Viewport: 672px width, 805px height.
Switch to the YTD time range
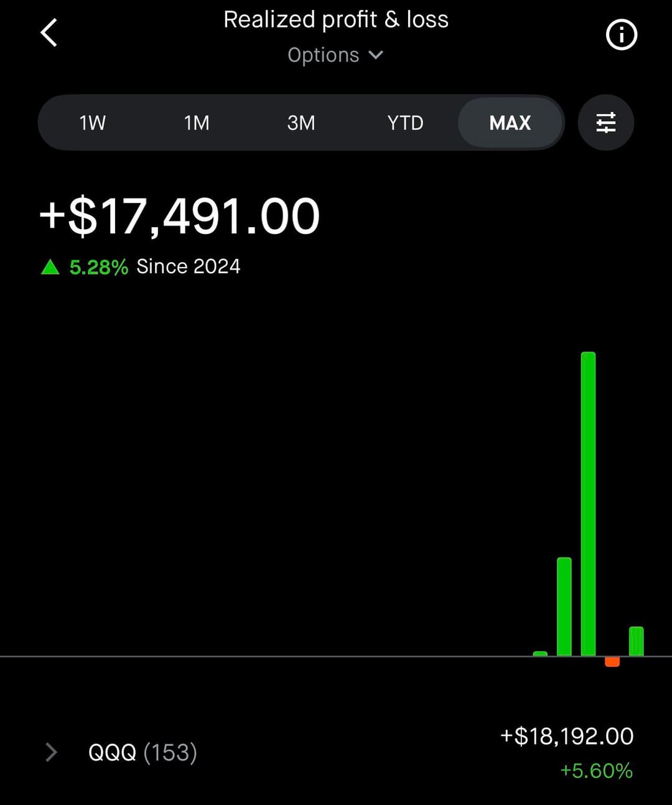point(405,123)
